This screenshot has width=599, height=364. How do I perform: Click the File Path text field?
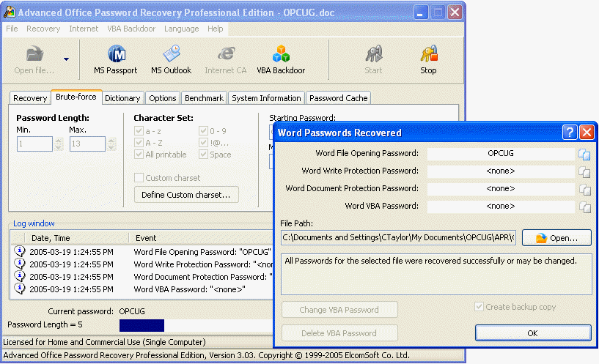coord(398,237)
